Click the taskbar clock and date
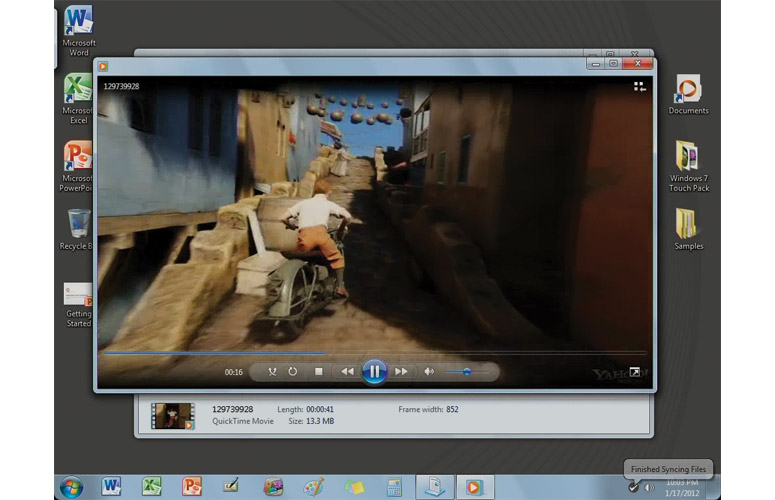The width and height of the screenshot is (775, 500). 682,488
